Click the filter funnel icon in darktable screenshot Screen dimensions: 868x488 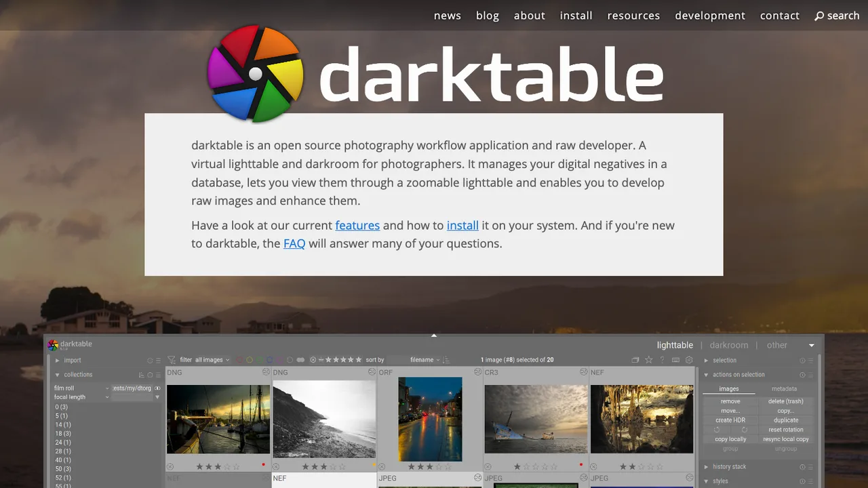point(172,360)
